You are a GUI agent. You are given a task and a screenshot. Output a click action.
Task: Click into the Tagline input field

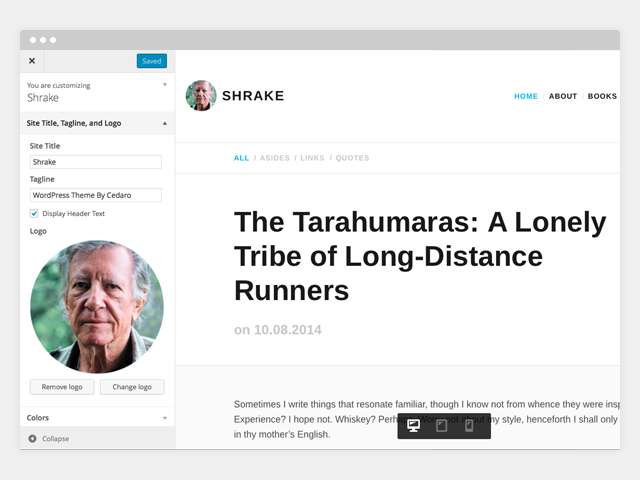coord(96,195)
